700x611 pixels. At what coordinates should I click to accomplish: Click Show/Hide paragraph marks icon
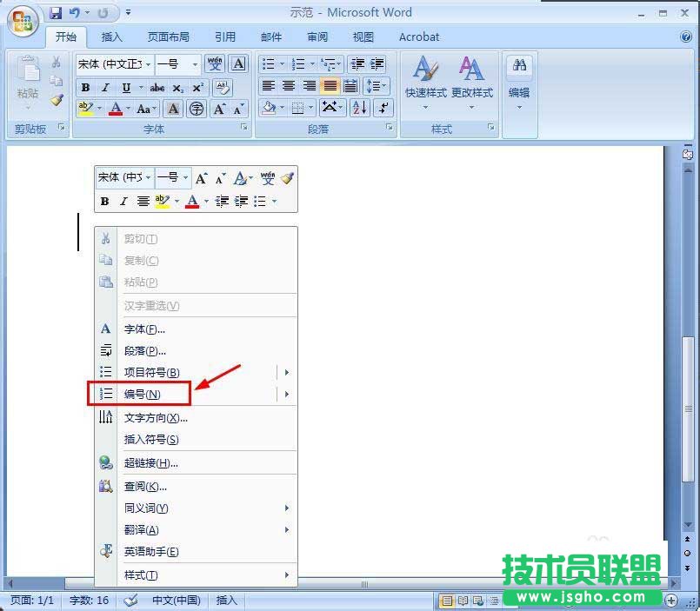tap(383, 108)
